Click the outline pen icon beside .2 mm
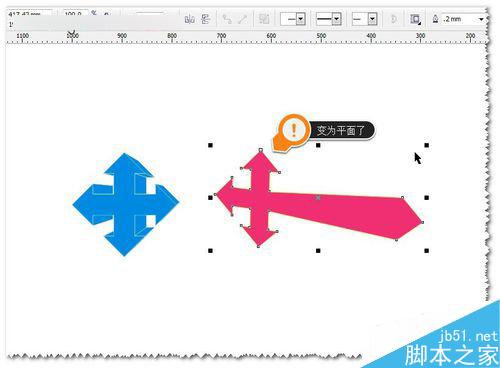The height and width of the screenshot is (368, 500). click(435, 19)
